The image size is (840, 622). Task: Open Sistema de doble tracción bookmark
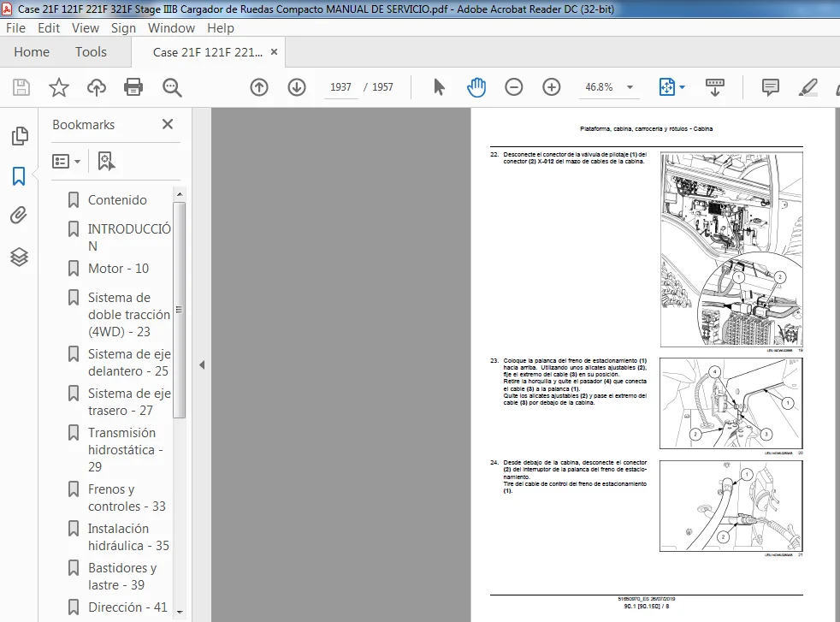pyautogui.click(x=129, y=315)
